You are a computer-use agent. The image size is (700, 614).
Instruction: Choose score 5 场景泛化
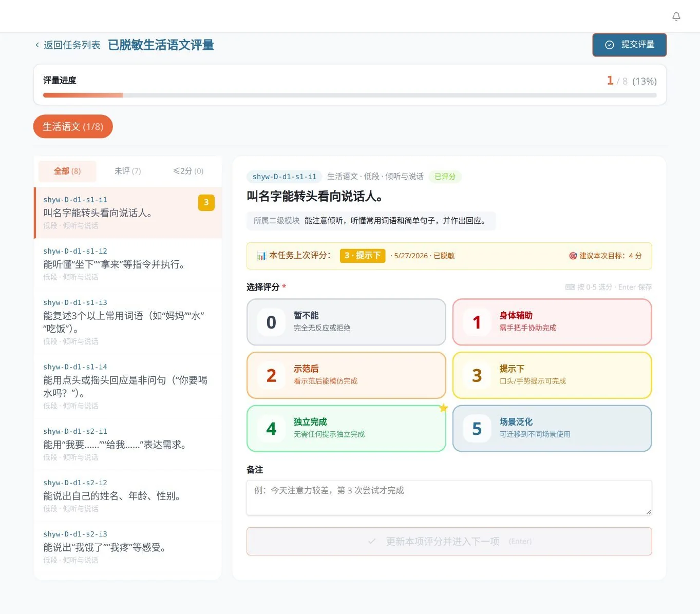click(x=552, y=429)
